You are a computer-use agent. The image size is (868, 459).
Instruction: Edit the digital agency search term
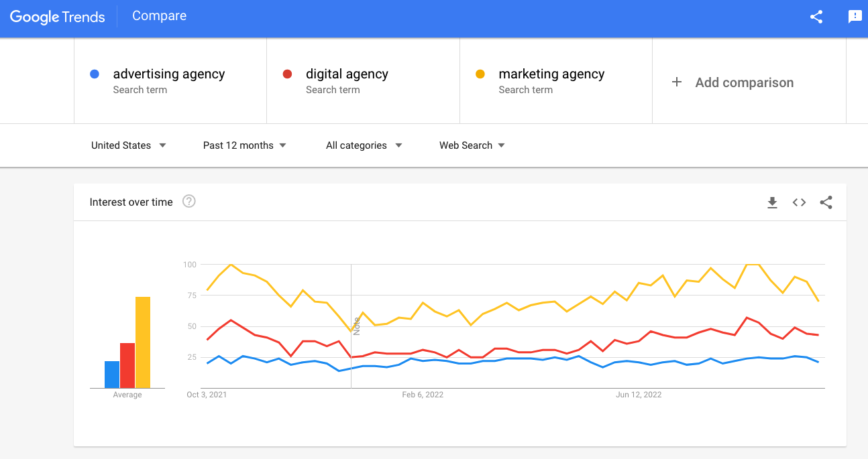(347, 74)
